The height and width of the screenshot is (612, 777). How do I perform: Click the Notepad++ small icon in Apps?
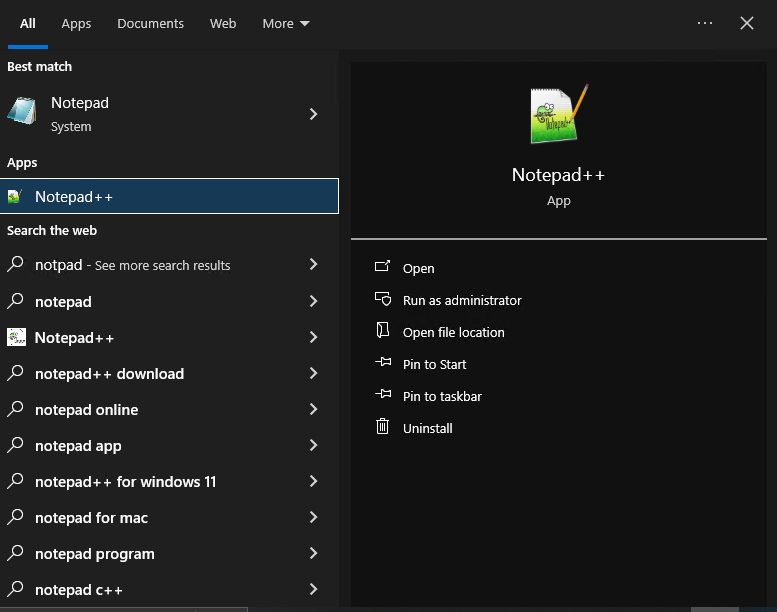pos(15,196)
